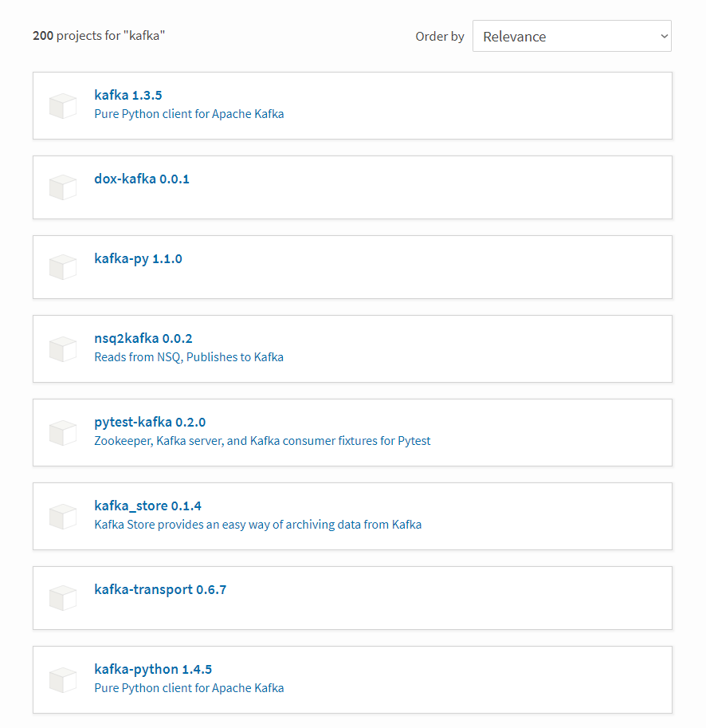Click kafka-python's 'Pure Python client' description
The image size is (706, 728).
(x=189, y=687)
